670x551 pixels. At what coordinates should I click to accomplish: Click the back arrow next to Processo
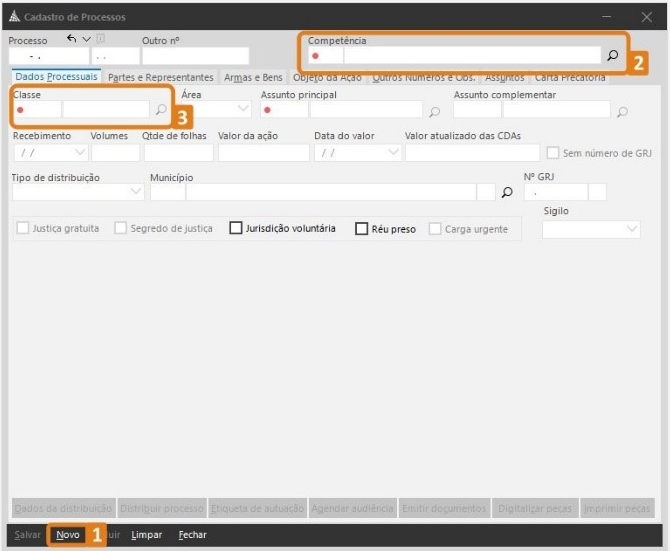[x=72, y=39]
